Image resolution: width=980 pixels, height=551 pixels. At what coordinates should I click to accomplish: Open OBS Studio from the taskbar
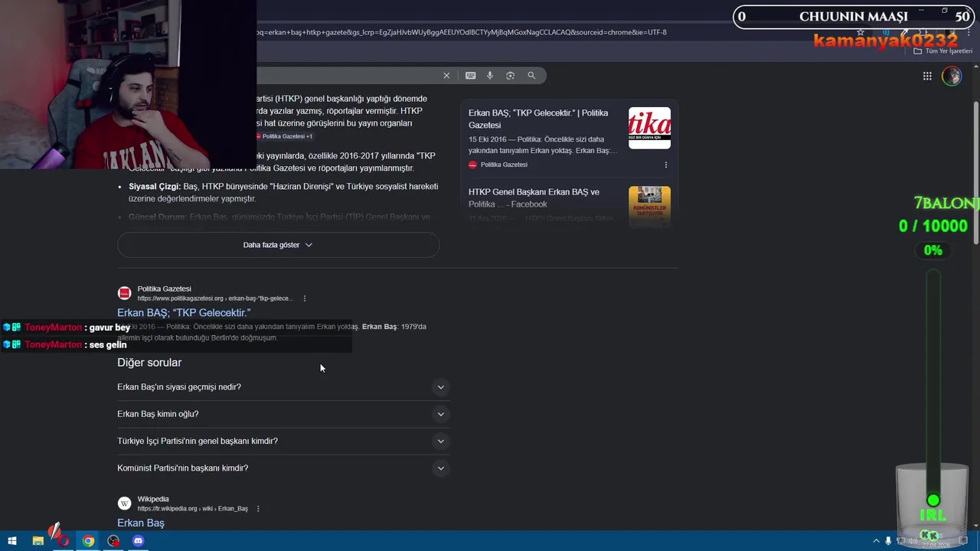pos(113,541)
